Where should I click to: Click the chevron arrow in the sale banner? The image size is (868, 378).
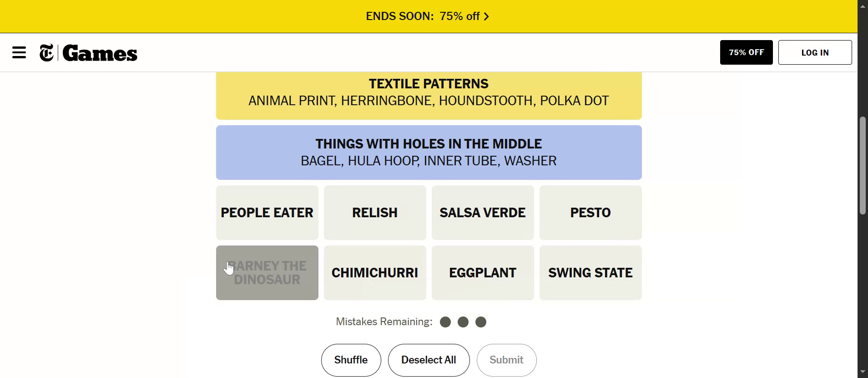[x=486, y=17]
